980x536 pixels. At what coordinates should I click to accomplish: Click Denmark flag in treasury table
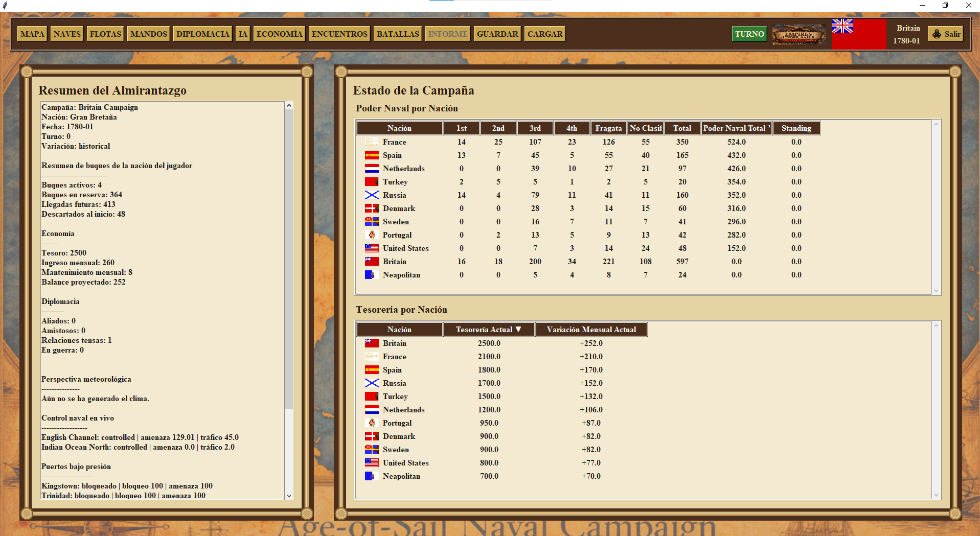372,436
